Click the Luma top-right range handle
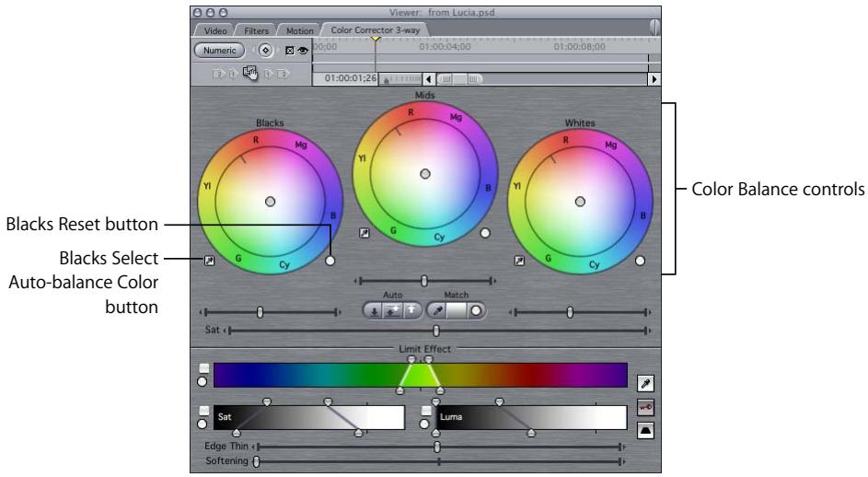 pos(499,401)
